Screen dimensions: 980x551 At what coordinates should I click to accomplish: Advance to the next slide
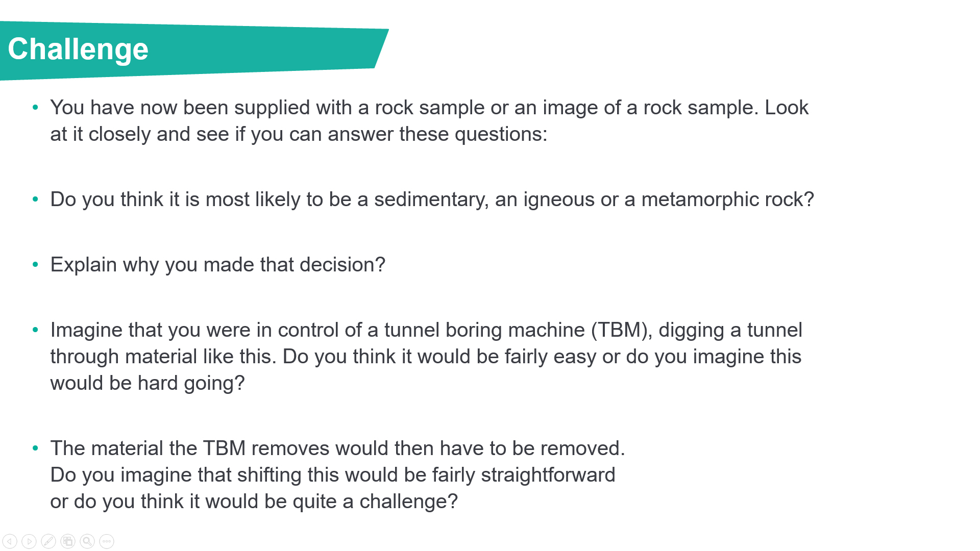click(29, 541)
